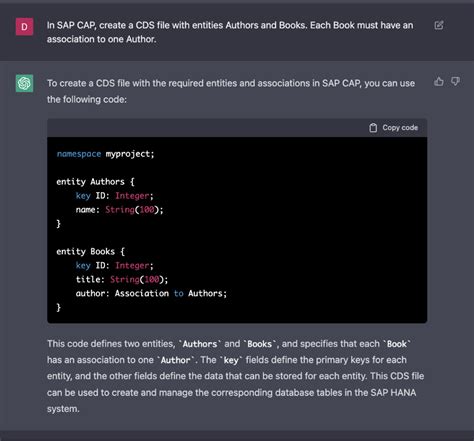Click the entity Books declaration line
Image resolution: width=474 pixels, height=441 pixels.
[90, 251]
